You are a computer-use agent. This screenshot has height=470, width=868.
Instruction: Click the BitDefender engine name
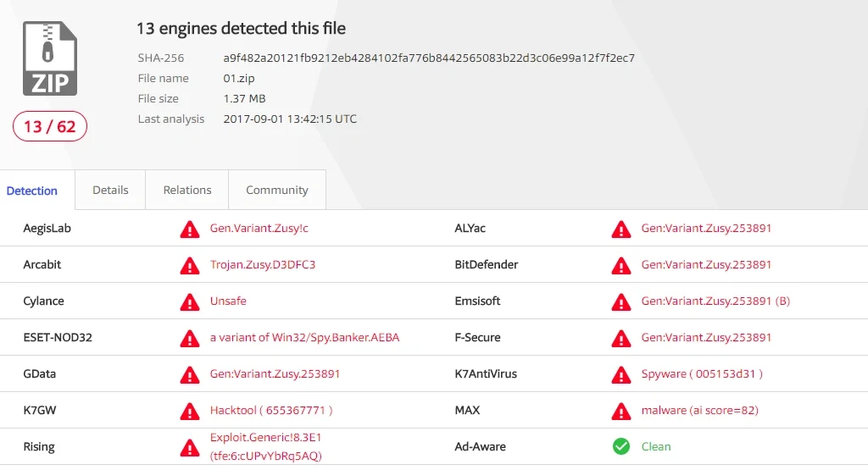click(x=486, y=264)
